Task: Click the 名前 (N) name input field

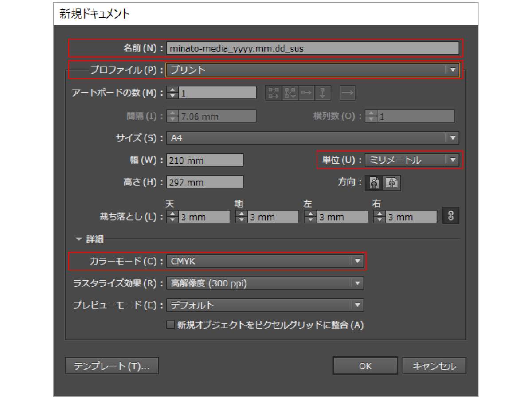Action: (x=313, y=48)
